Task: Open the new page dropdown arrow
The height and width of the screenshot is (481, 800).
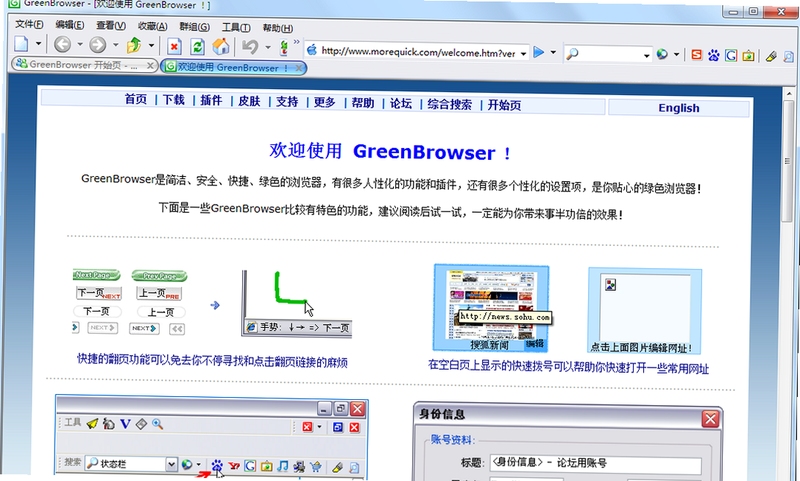Action: coord(38,44)
